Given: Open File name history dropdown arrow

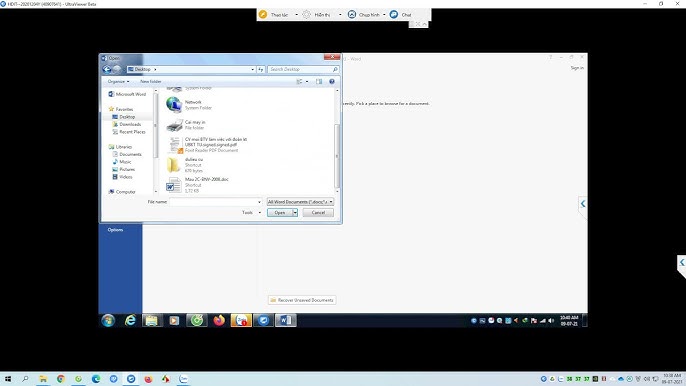Looking at the screenshot, I should coord(259,202).
